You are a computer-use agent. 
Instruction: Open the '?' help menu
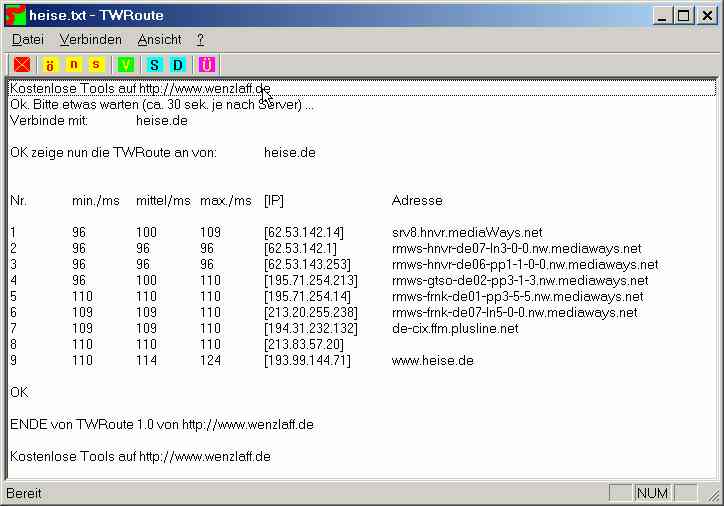point(200,39)
